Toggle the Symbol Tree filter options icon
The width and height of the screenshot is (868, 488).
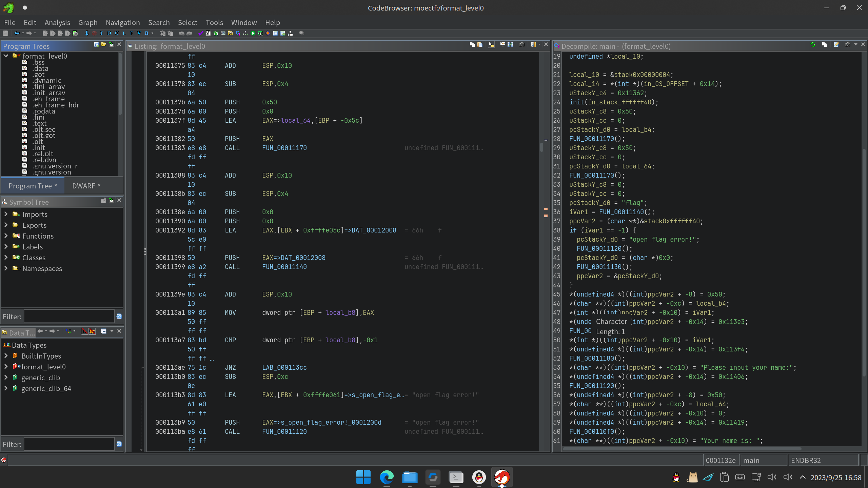[119, 316]
